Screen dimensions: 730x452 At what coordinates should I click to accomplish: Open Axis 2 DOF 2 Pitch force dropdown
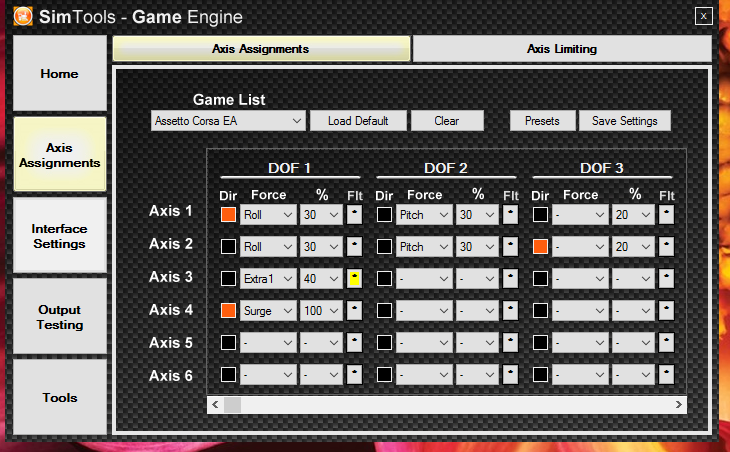424,246
